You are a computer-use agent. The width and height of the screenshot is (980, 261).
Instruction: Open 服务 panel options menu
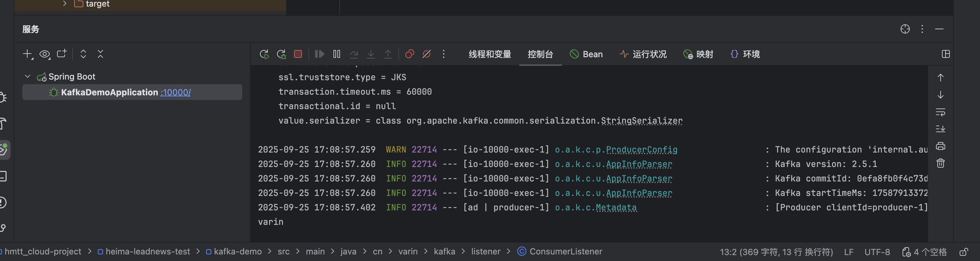[922, 29]
